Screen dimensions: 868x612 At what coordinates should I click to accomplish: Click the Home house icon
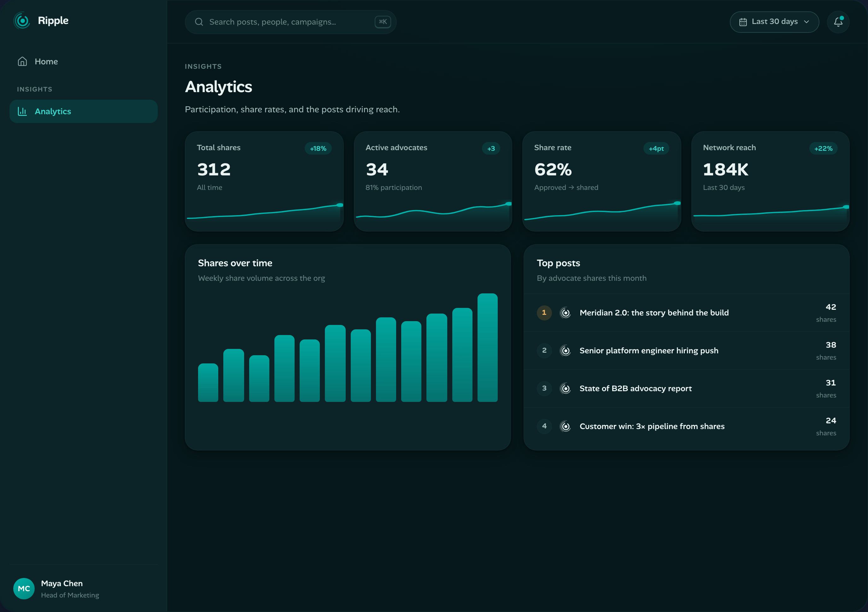point(22,61)
